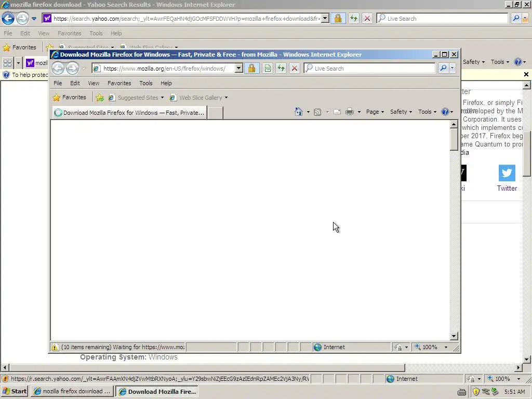Screen dimensions: 532x399
Task: Open address bar dropdown in front window
Action: click(238, 68)
